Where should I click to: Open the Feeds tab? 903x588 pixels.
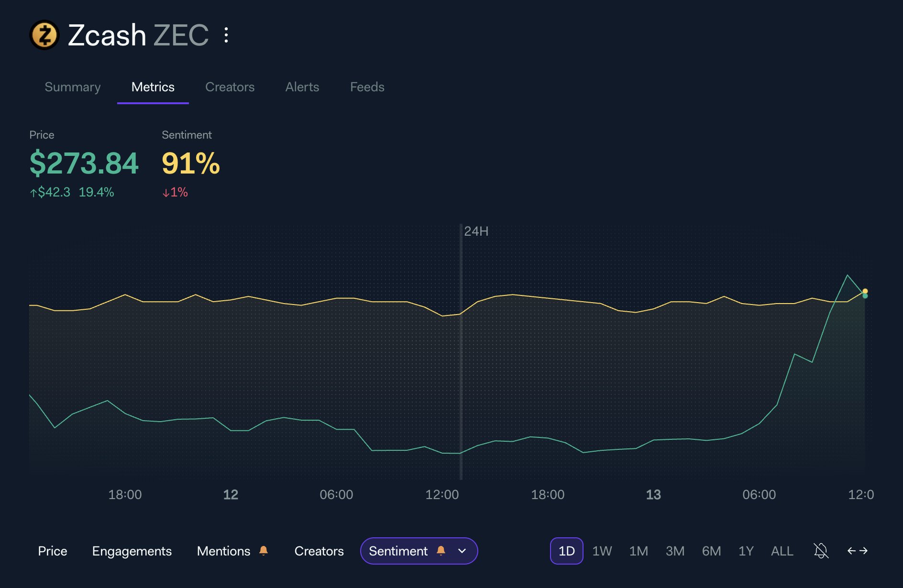coord(367,87)
